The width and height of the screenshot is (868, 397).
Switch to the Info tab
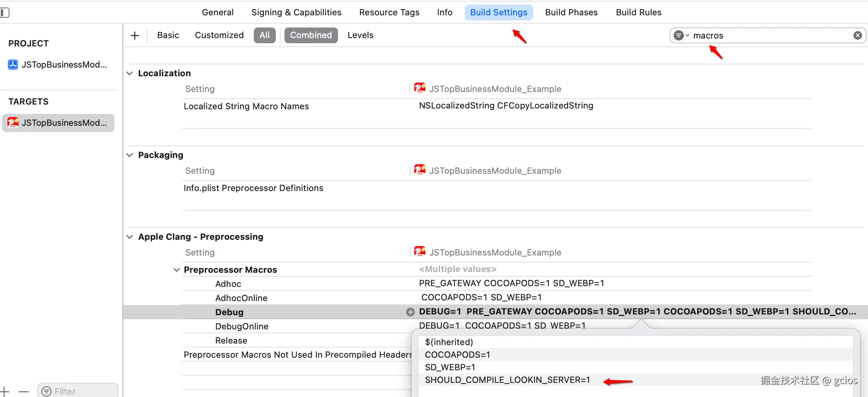tap(445, 12)
